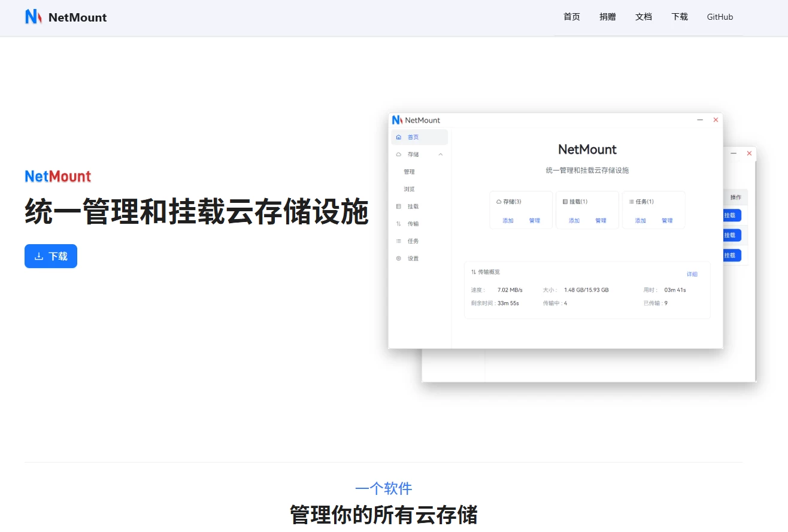Screen dimensions: 788x532
Task: Click 添加 under the 存储(3) card
Action: pos(507,220)
